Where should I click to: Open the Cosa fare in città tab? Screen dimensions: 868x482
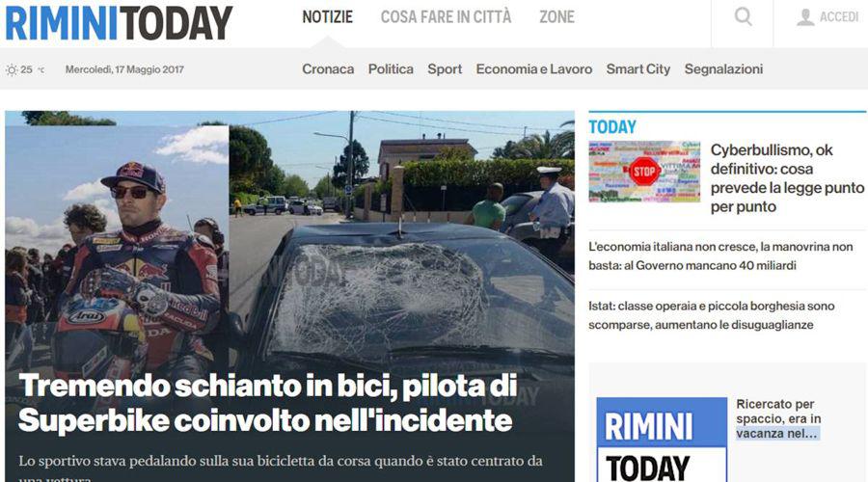[x=446, y=17]
